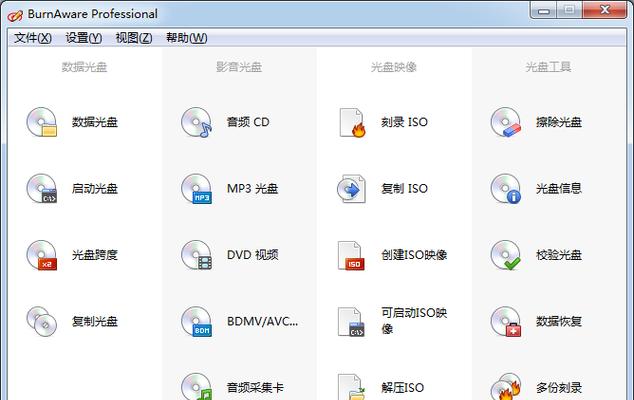The height and width of the screenshot is (400, 634).
Task: Select the 数据恢复 text label
Action: pyautogui.click(x=559, y=322)
